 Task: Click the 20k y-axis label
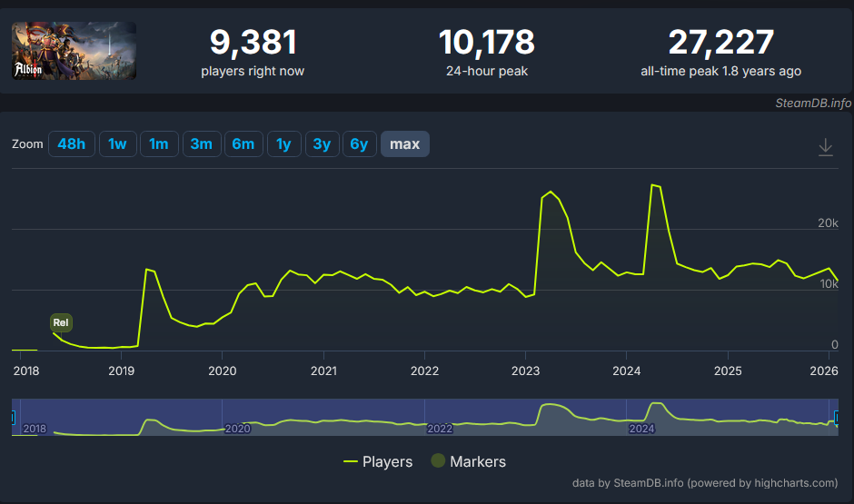point(828,223)
